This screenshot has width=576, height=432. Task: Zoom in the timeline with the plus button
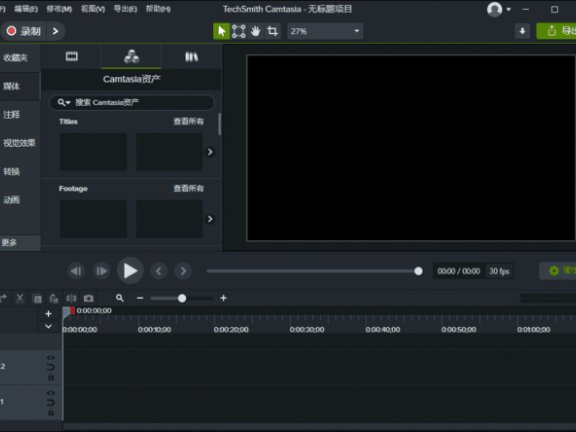pos(223,298)
